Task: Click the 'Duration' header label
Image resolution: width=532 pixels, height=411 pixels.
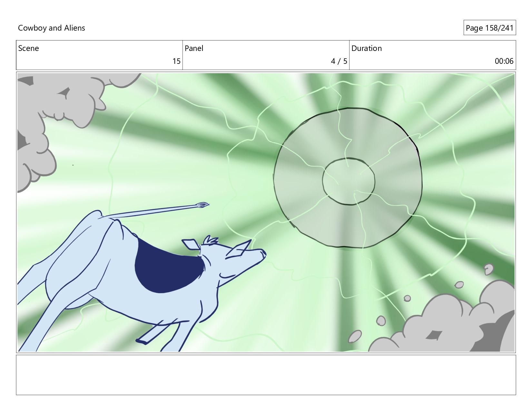Action: click(x=367, y=48)
